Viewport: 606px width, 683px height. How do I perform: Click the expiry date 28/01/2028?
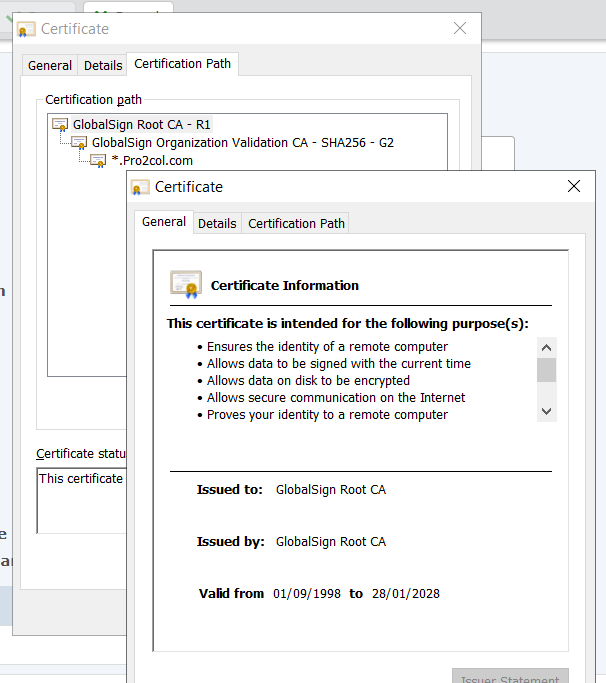(x=406, y=594)
